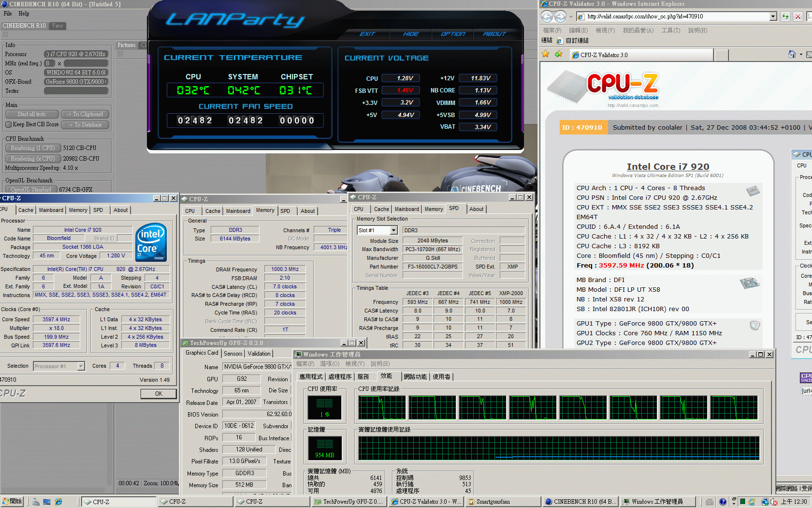Open Validation tab in GPU-Z
The width and height of the screenshot is (812, 508).
click(x=259, y=354)
